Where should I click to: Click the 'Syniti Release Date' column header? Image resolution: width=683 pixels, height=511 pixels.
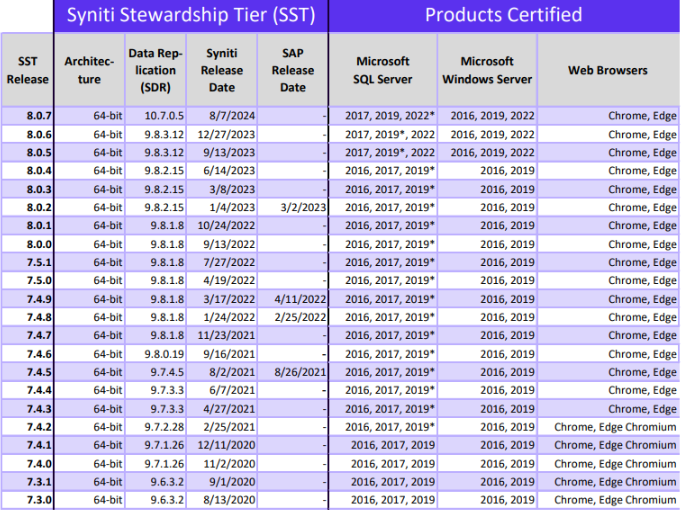(222, 70)
